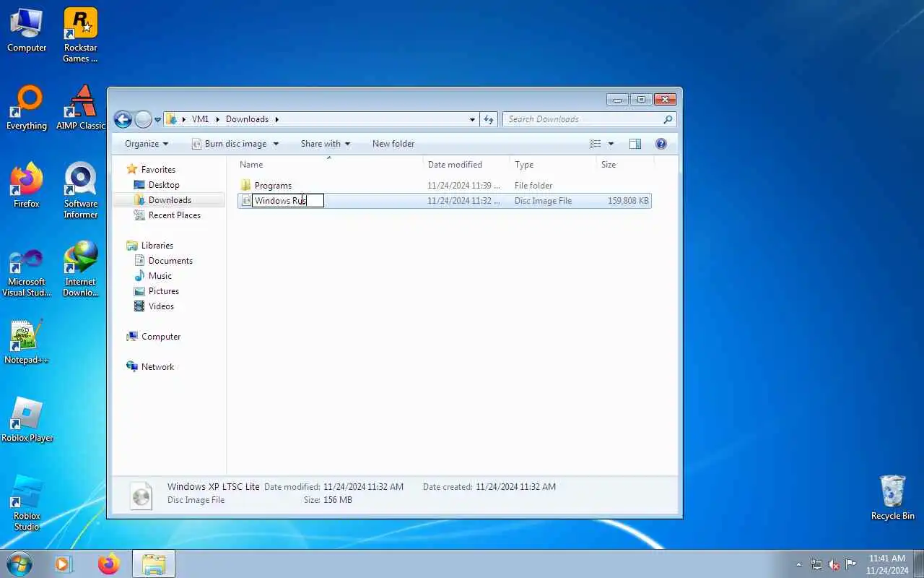Refresh the Downloads folder view
The height and width of the screenshot is (578, 924).
pyautogui.click(x=489, y=119)
